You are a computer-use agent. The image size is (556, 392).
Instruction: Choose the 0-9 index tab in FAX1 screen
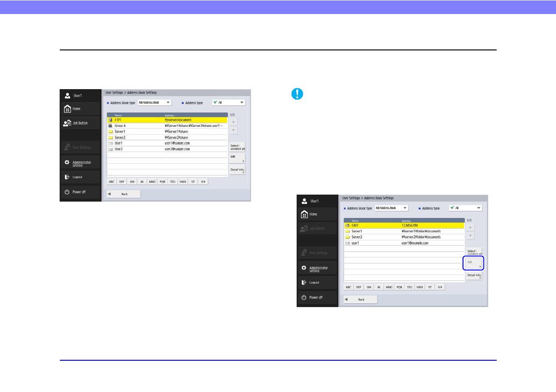(440, 287)
